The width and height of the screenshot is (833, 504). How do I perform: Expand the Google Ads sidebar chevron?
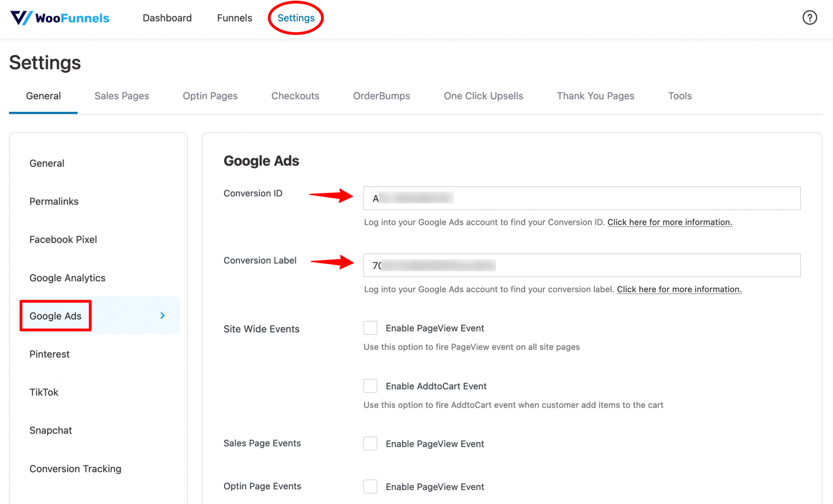pos(162,315)
